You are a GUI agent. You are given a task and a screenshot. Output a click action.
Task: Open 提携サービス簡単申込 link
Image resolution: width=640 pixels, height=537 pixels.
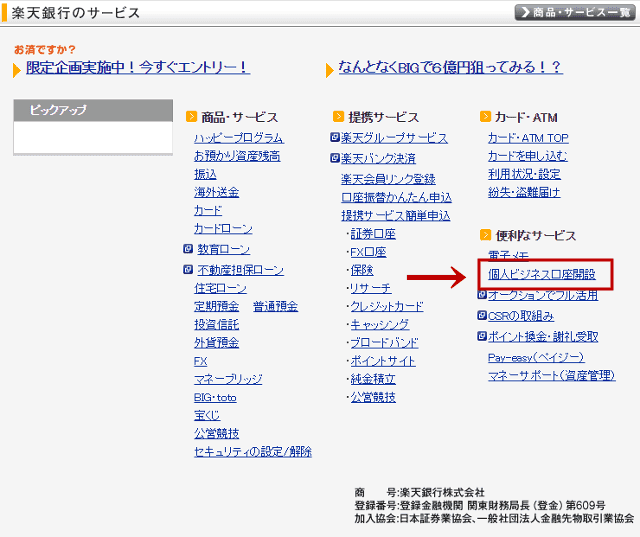pos(396,215)
